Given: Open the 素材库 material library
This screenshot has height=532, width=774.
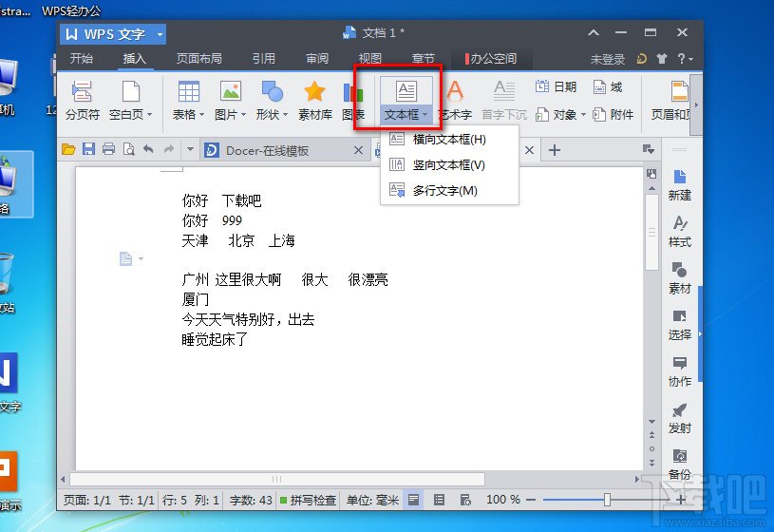Looking at the screenshot, I should (315, 102).
